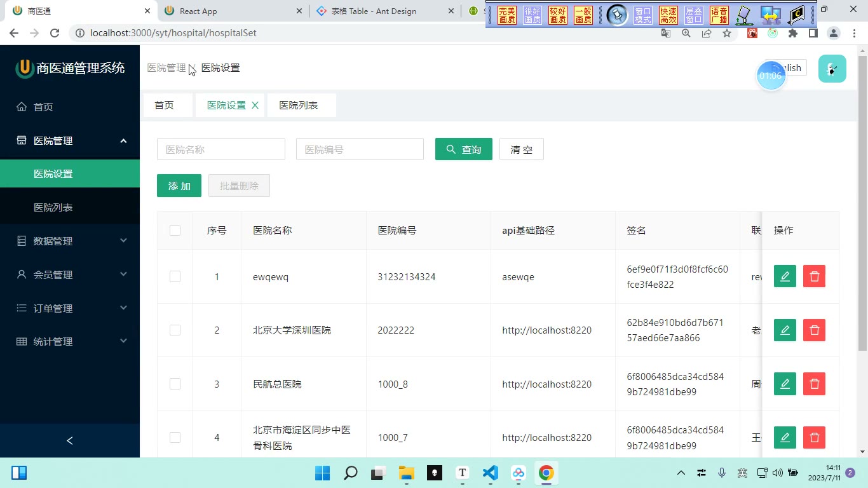Toggle the select-all checkbox in table header
This screenshot has height=488, width=868.
coord(175,231)
